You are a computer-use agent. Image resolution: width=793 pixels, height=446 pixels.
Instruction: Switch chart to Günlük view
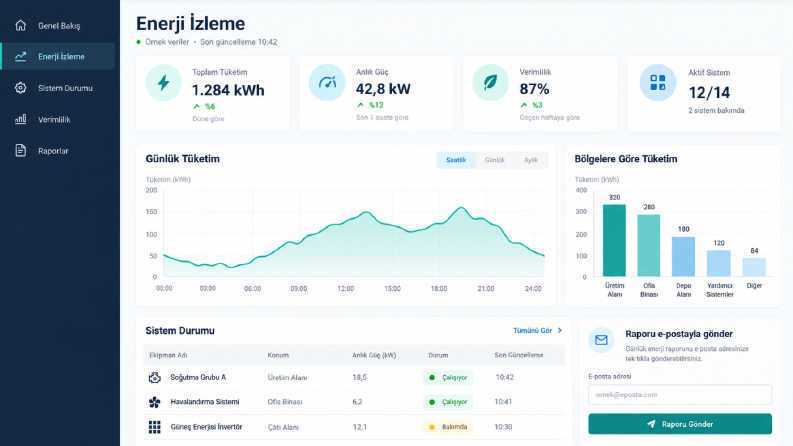pos(495,160)
